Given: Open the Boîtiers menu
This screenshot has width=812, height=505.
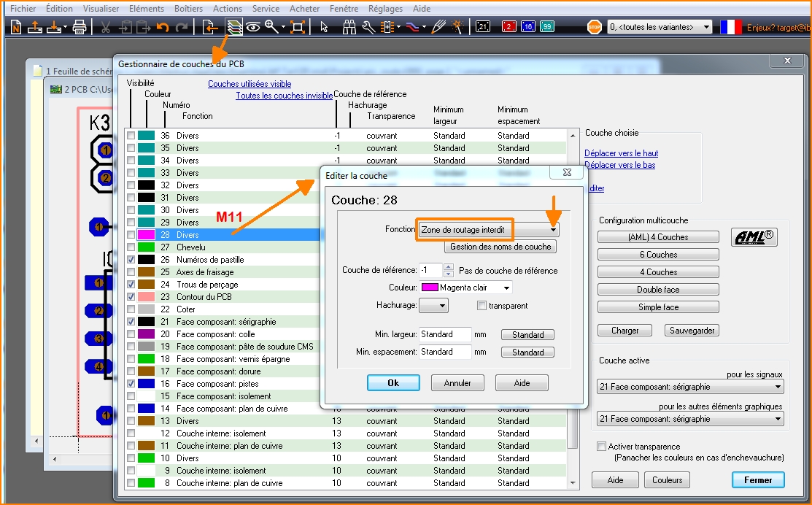Looking at the screenshot, I should [x=189, y=9].
